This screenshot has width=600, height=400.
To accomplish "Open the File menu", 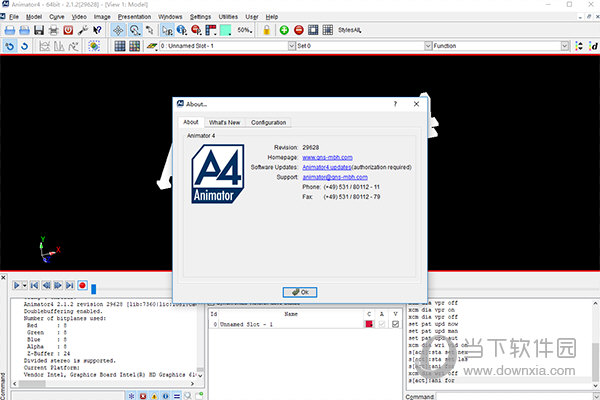I will click(14, 17).
